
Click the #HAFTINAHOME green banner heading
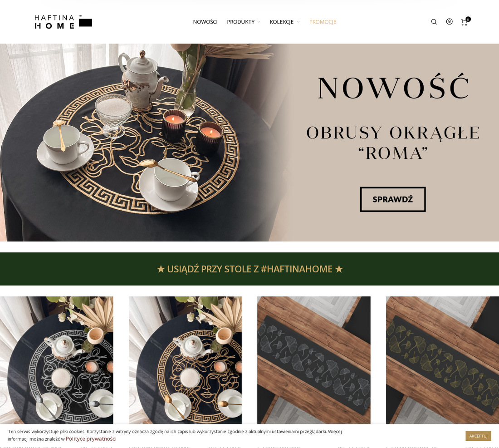tap(249, 269)
